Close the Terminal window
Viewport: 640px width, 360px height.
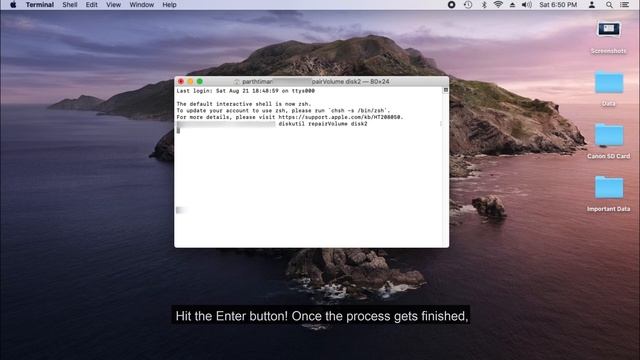[x=181, y=82]
